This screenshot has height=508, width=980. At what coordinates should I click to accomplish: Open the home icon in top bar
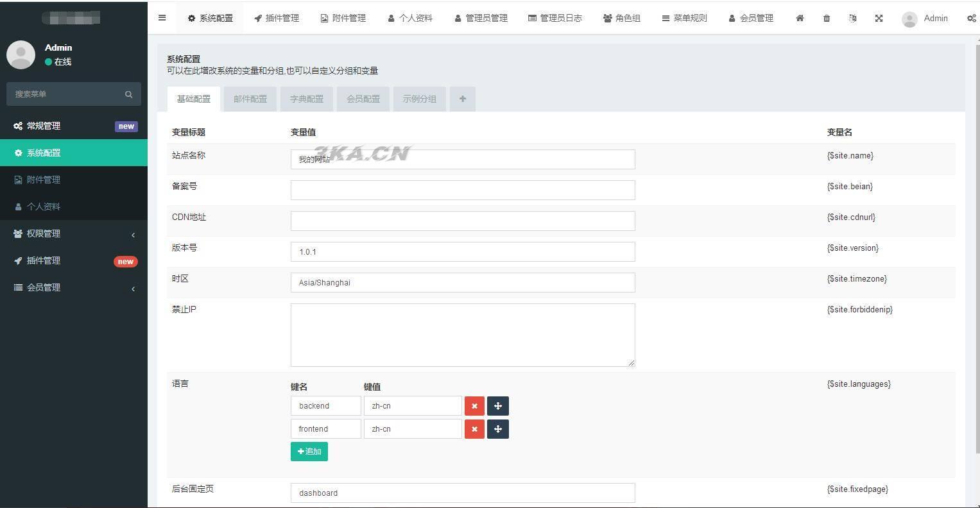point(800,18)
